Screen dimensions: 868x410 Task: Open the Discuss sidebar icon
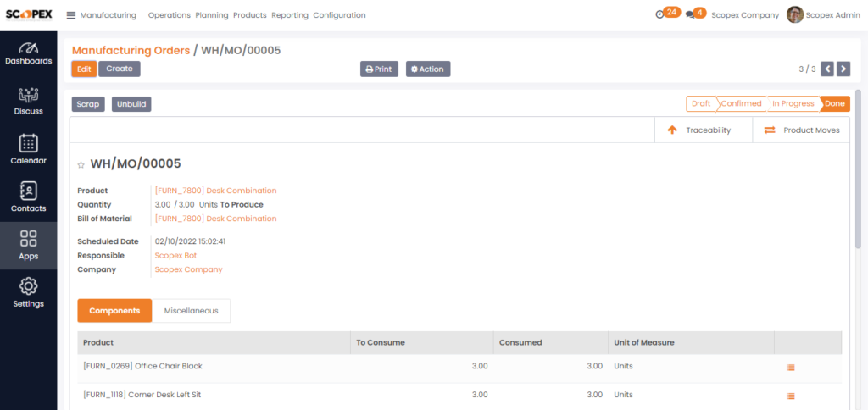pos(28,102)
